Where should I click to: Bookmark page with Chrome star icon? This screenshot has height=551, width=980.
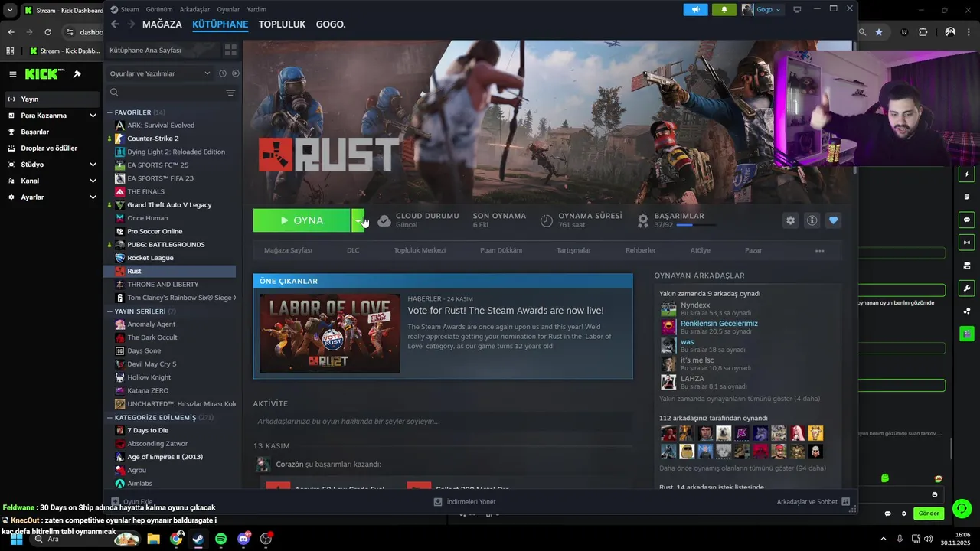point(879,32)
